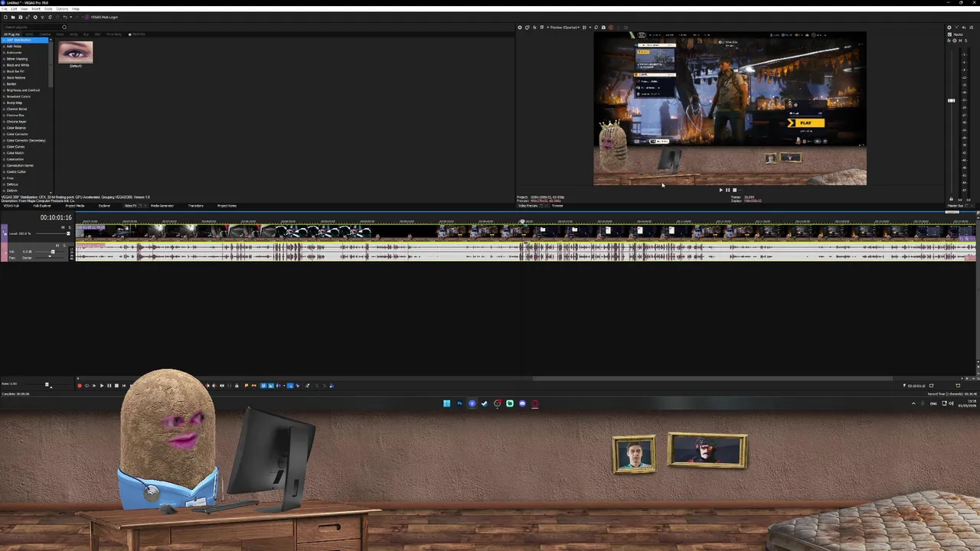Play the video in the preview window

[x=720, y=190]
